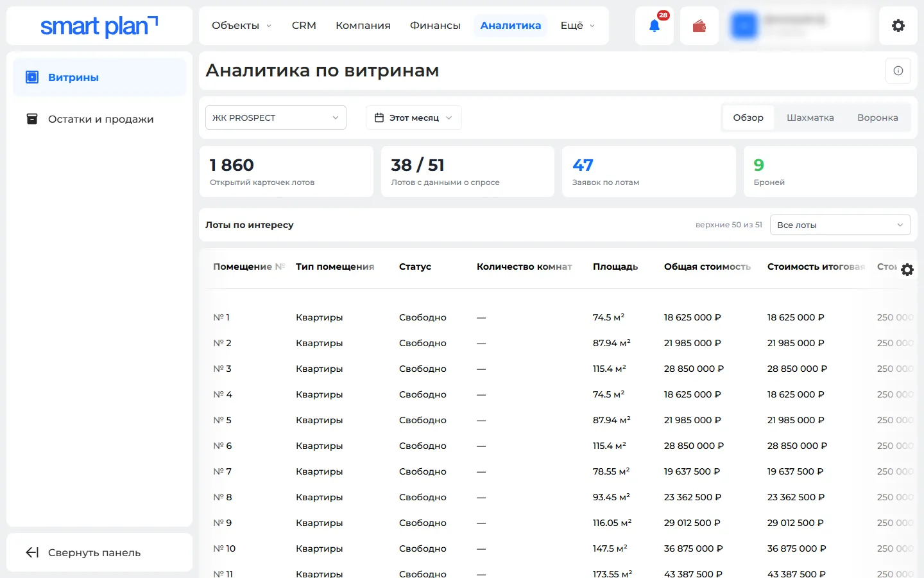This screenshot has width=924, height=578.
Task: Click Квартиры type in row № 9
Action: pyautogui.click(x=320, y=523)
